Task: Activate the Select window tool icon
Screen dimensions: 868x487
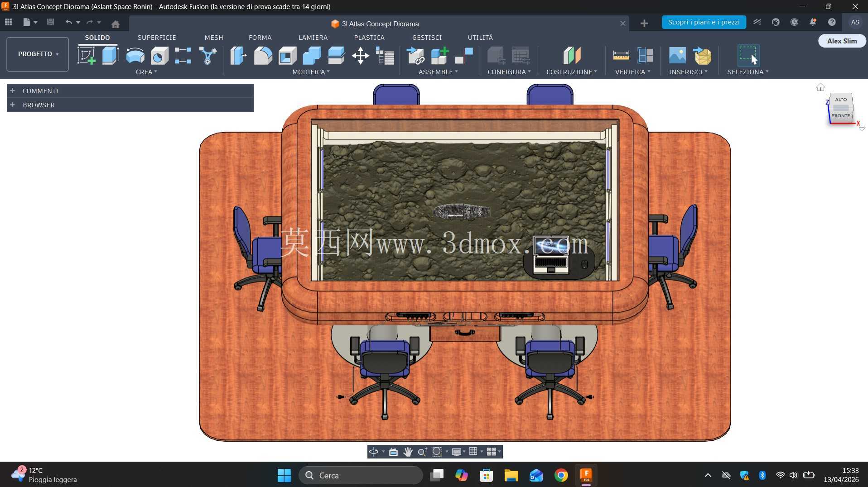Action: pos(748,56)
